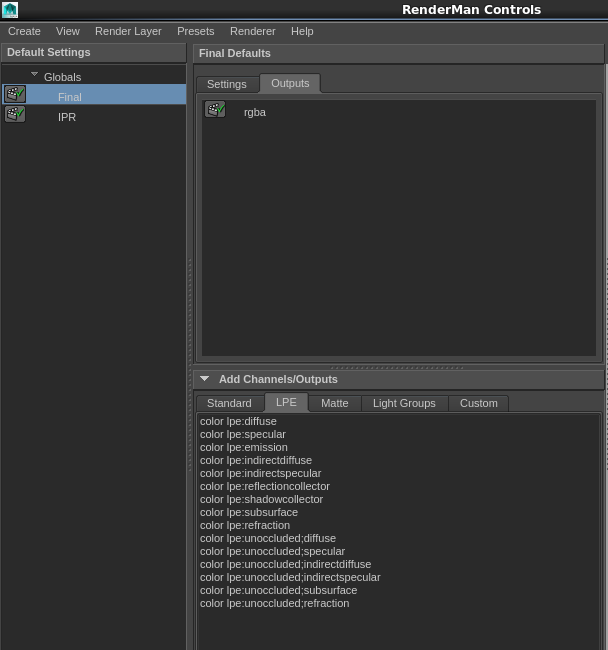Select color lpe:unoccluded;refraction channel

tap(274, 603)
